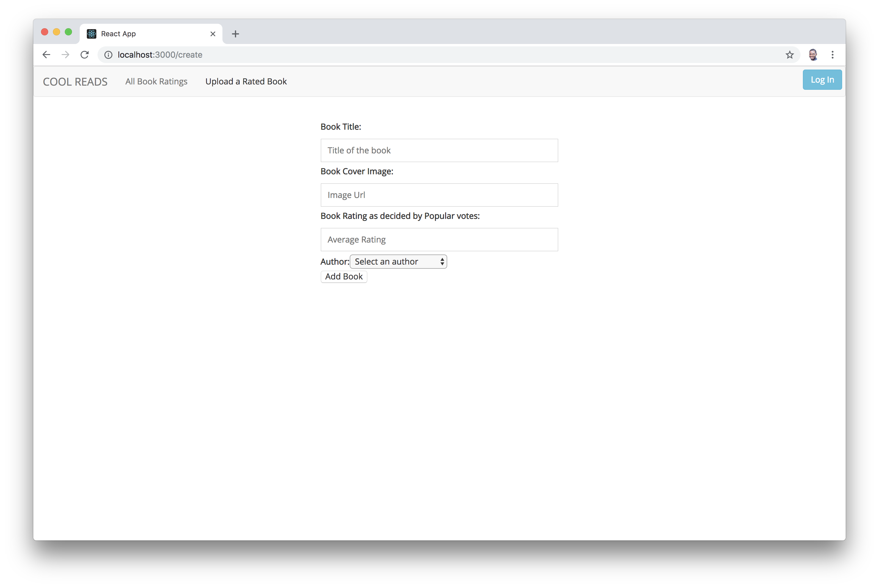Click the browser forward arrow

click(x=66, y=55)
